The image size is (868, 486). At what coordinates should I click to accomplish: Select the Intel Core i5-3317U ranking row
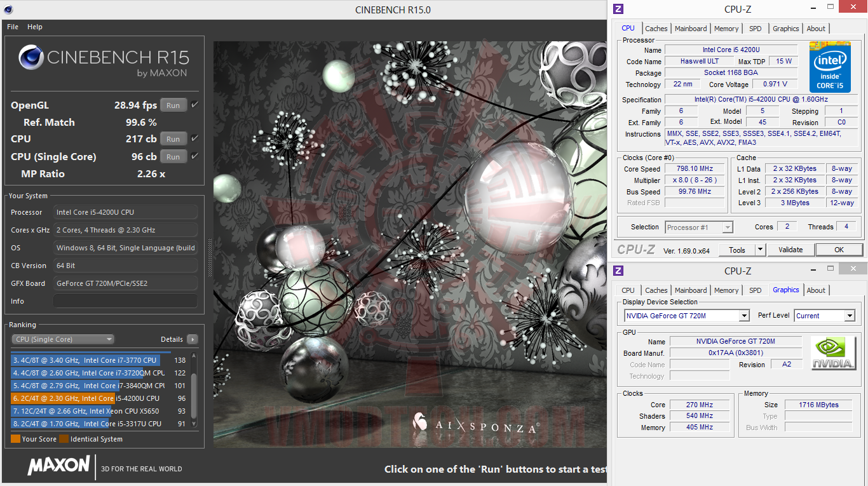click(99, 424)
